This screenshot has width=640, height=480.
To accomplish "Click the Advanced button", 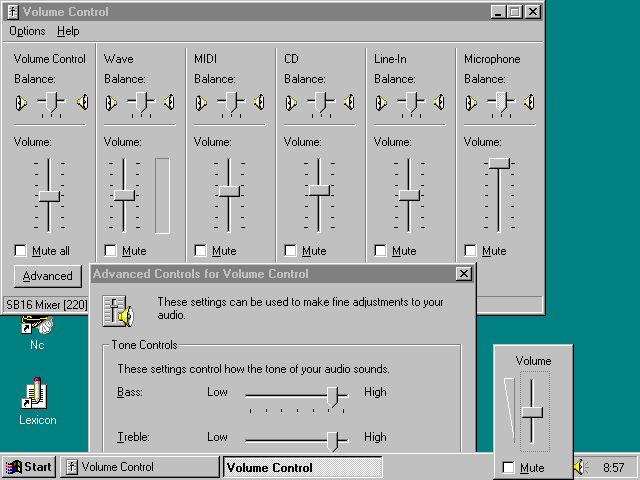I will tap(47, 276).
